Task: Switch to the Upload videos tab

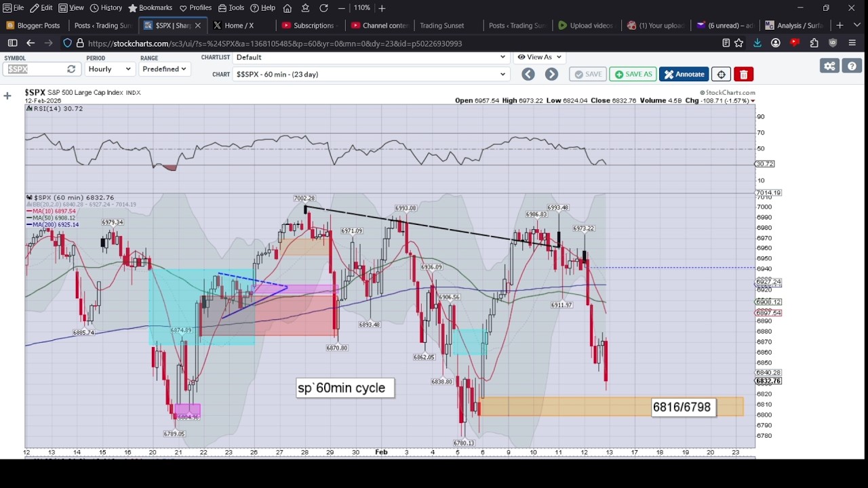Action: (586, 26)
